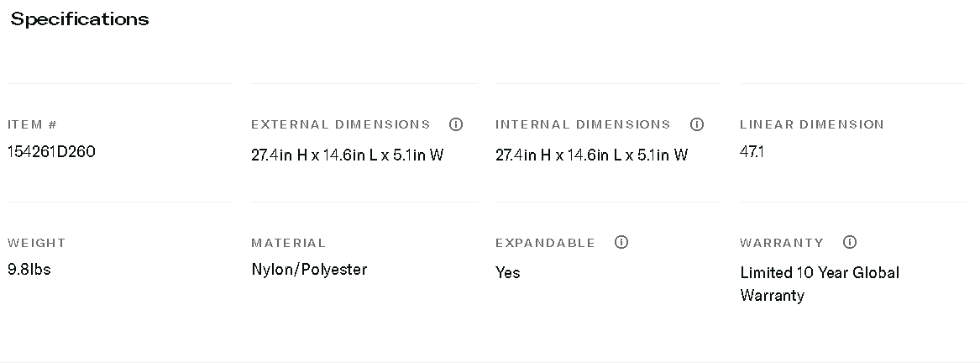Viewport: 980px width, 363px height.
Task: Click the Yes value under Expandable
Action: (507, 272)
